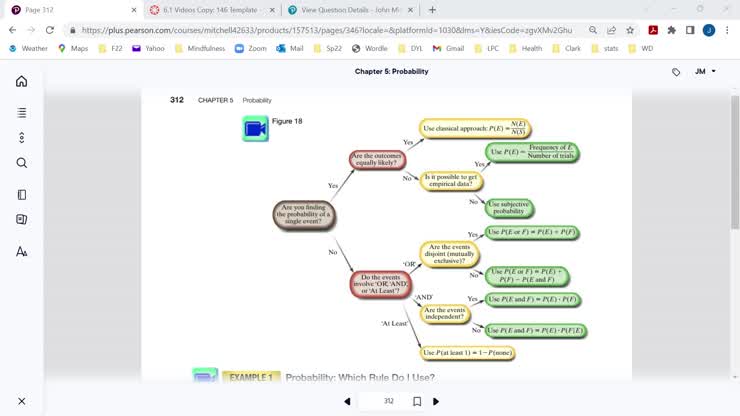The width and height of the screenshot is (740, 416).
Task: Toggle bookmark for page 312
Action: (x=417, y=401)
